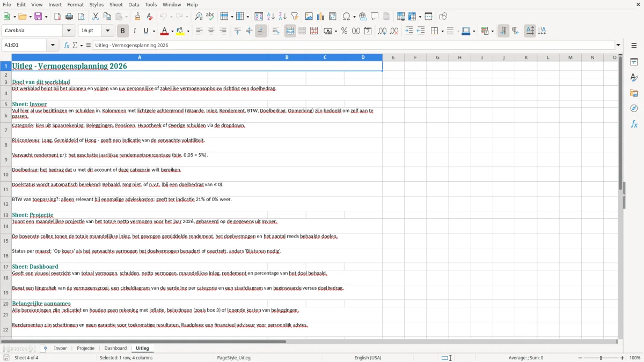Open the sidebar Navigator compass icon

coord(634,108)
